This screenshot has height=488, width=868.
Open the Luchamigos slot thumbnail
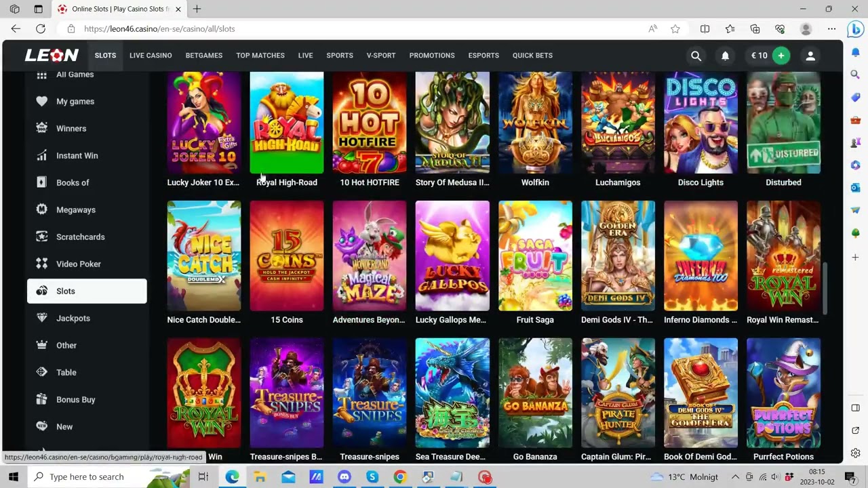[x=618, y=123]
